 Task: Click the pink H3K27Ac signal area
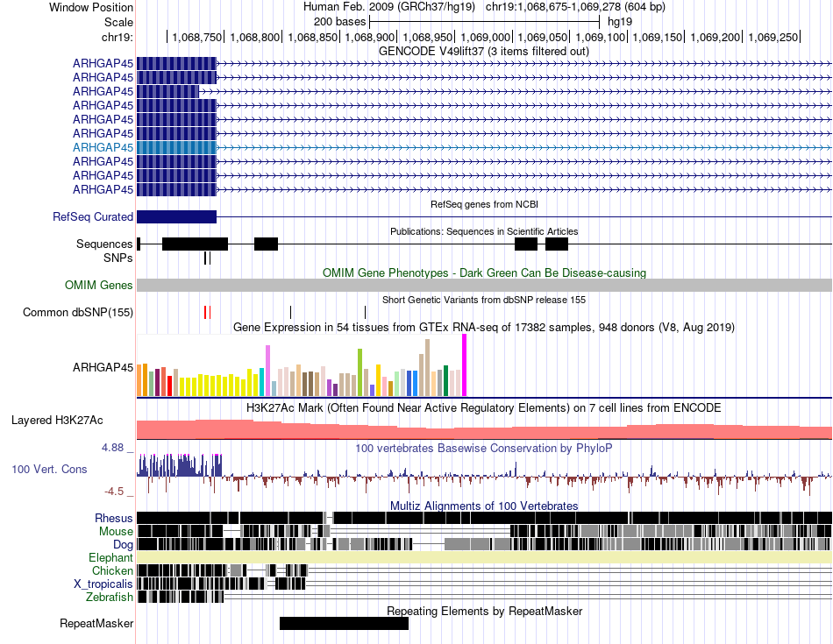484,430
